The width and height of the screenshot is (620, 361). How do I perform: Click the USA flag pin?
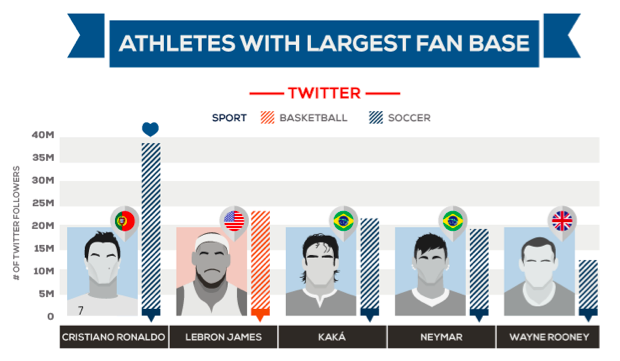click(x=234, y=223)
